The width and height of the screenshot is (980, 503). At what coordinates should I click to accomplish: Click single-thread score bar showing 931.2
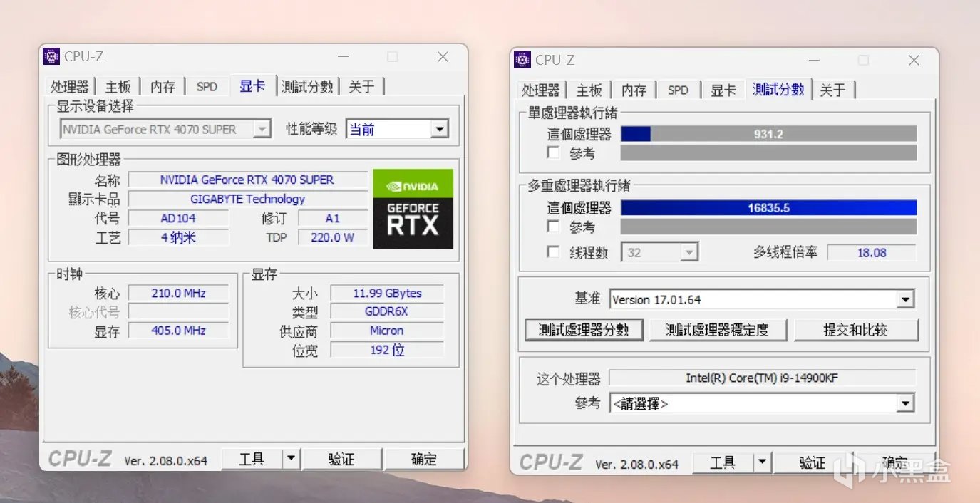click(768, 134)
